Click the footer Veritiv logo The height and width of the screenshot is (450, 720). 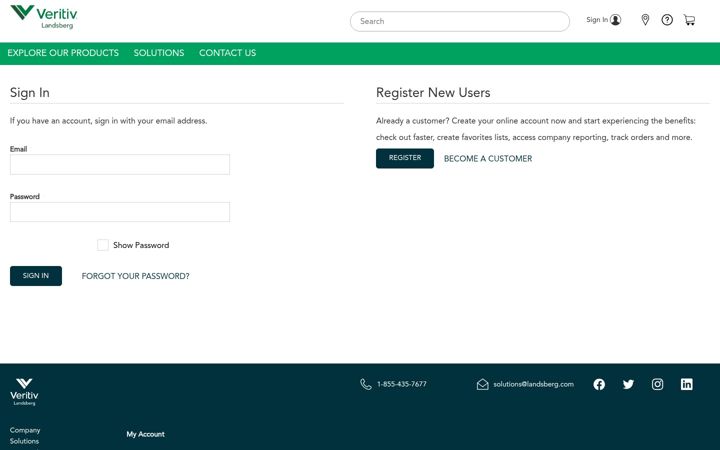pyautogui.click(x=24, y=392)
